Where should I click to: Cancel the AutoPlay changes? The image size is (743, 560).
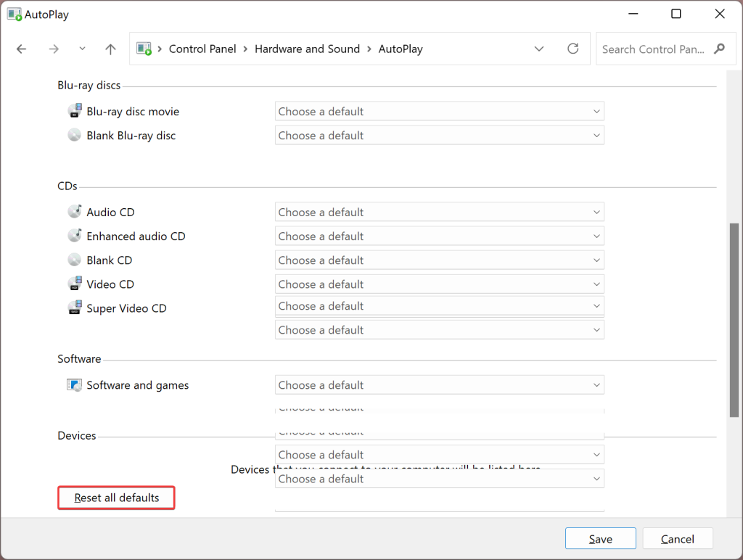pyautogui.click(x=678, y=539)
